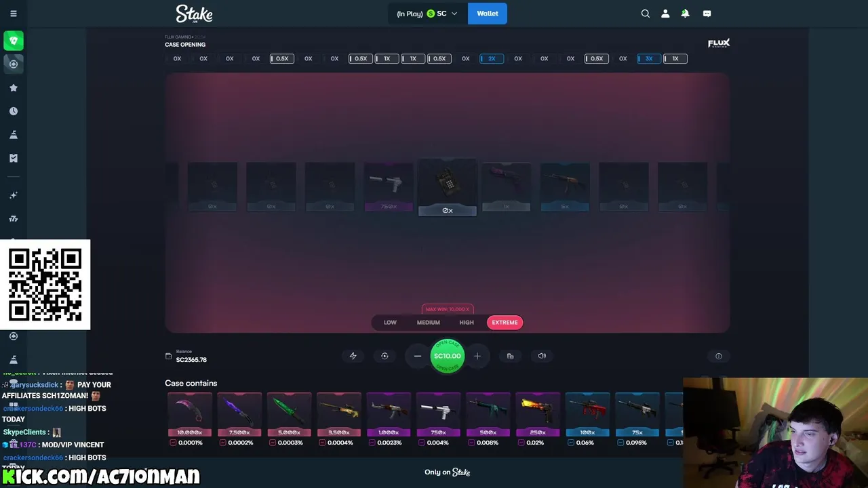
Task: Increase the bet with the plus button
Action: pos(477,356)
